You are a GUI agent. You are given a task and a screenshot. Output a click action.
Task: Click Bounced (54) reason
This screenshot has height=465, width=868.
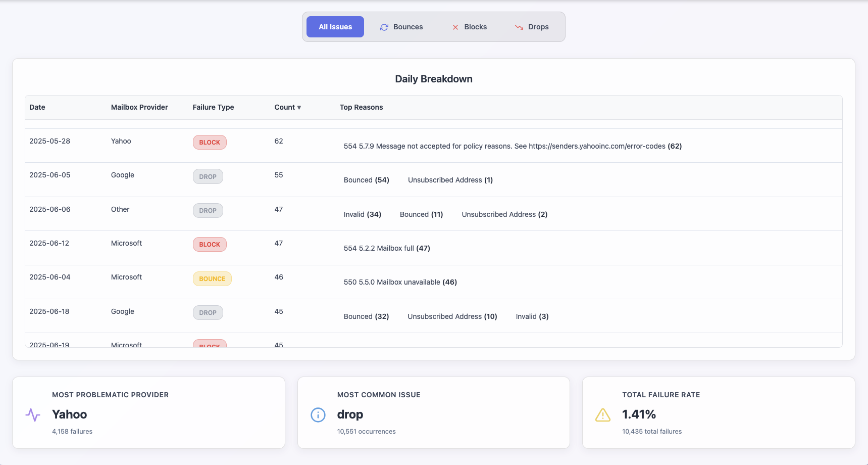[x=367, y=180]
